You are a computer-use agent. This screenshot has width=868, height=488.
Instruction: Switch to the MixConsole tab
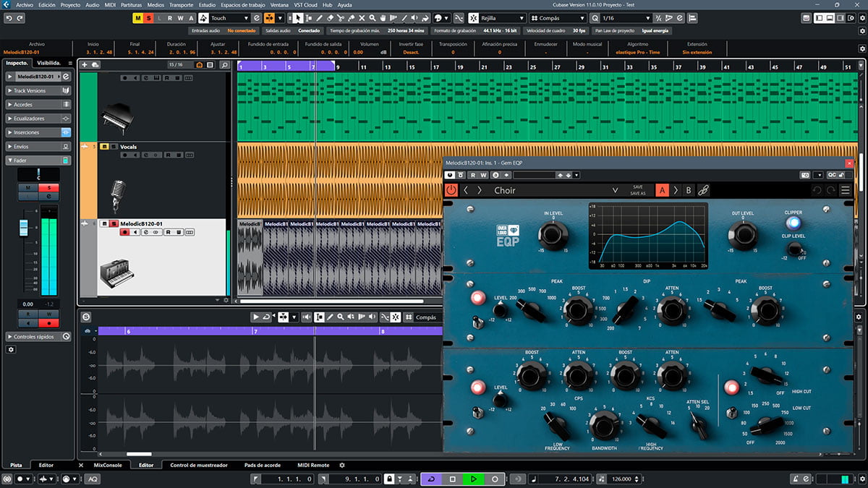tap(109, 465)
